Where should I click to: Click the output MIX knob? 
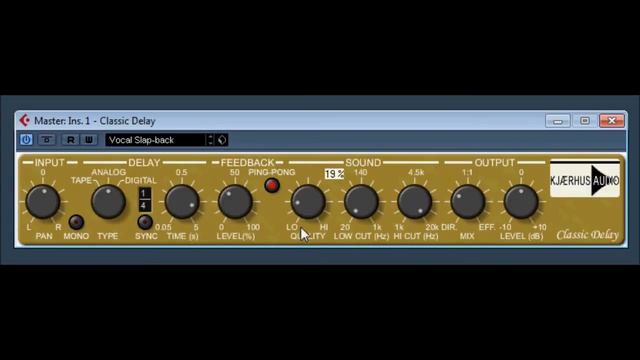[468, 202]
